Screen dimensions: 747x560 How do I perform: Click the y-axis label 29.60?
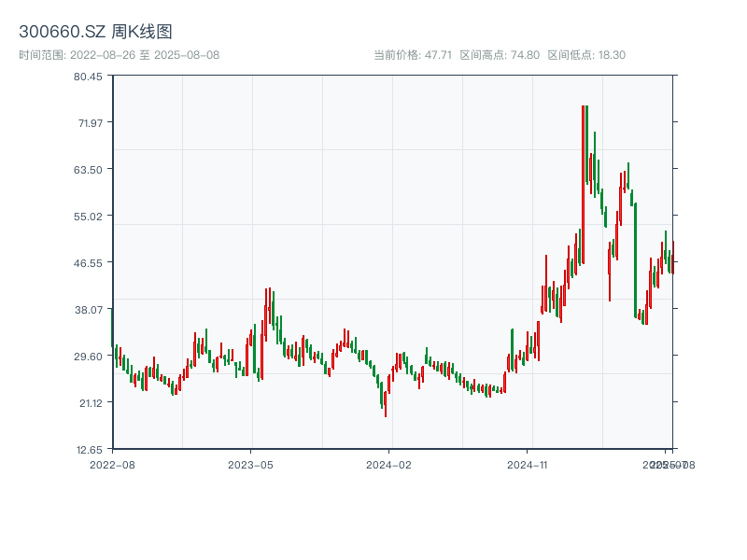[88, 357]
